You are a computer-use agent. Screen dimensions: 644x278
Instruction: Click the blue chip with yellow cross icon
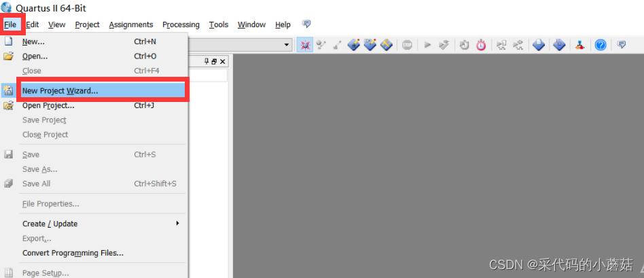387,44
